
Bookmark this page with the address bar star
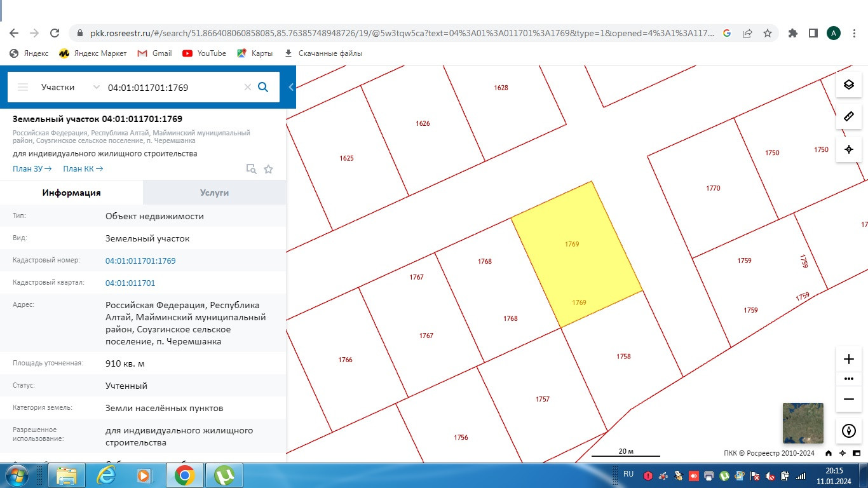click(768, 33)
